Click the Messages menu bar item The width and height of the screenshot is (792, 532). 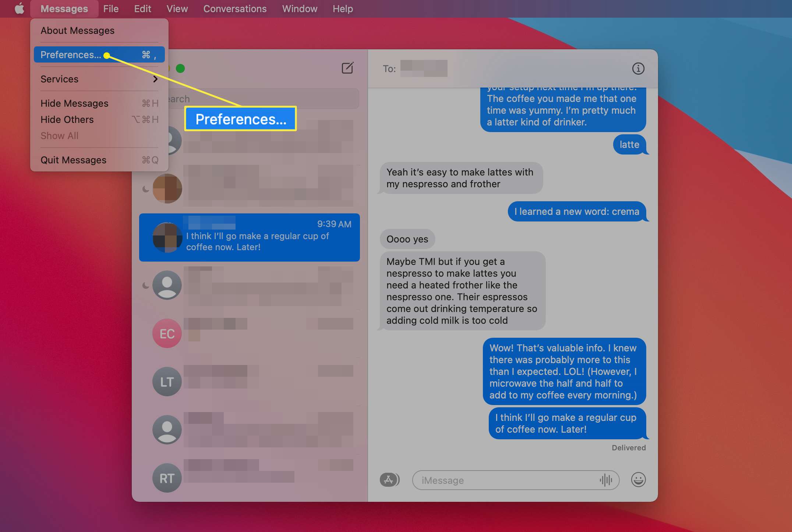[64, 8]
